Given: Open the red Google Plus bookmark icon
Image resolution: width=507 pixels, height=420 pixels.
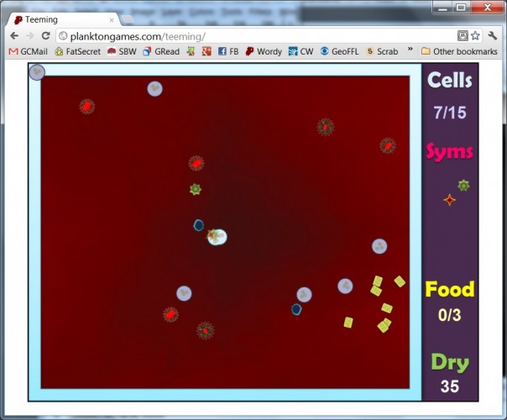Looking at the screenshot, I should [206, 51].
